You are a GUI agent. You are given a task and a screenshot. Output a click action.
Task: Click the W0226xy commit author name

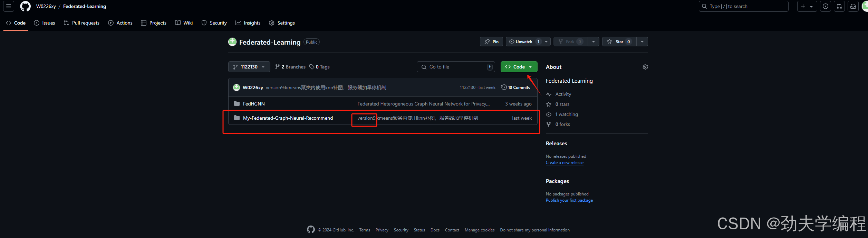tap(253, 88)
